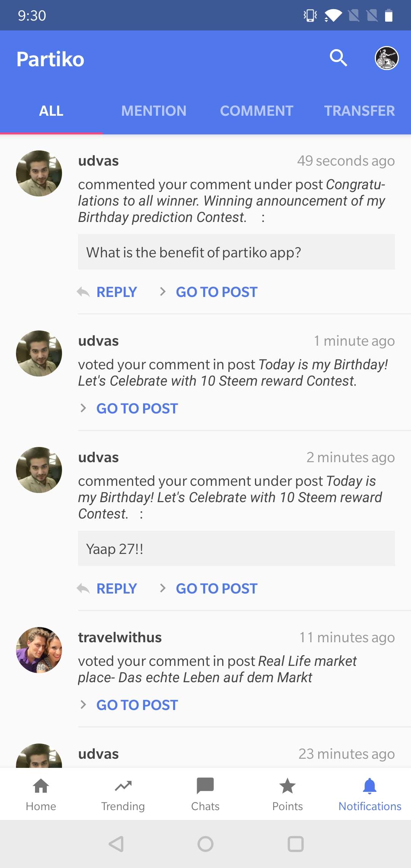This screenshot has width=411, height=868.
Task: Open the search magnifier icon
Action: pyautogui.click(x=338, y=58)
